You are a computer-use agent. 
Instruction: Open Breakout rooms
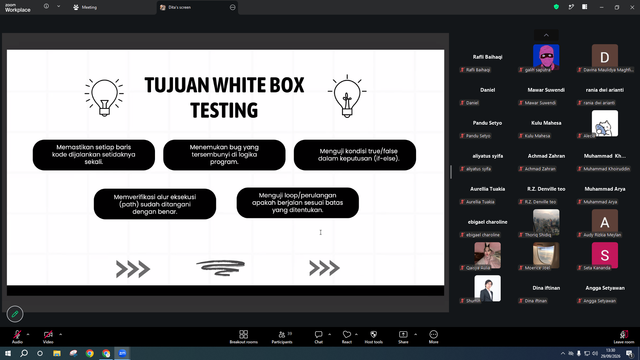click(244, 337)
